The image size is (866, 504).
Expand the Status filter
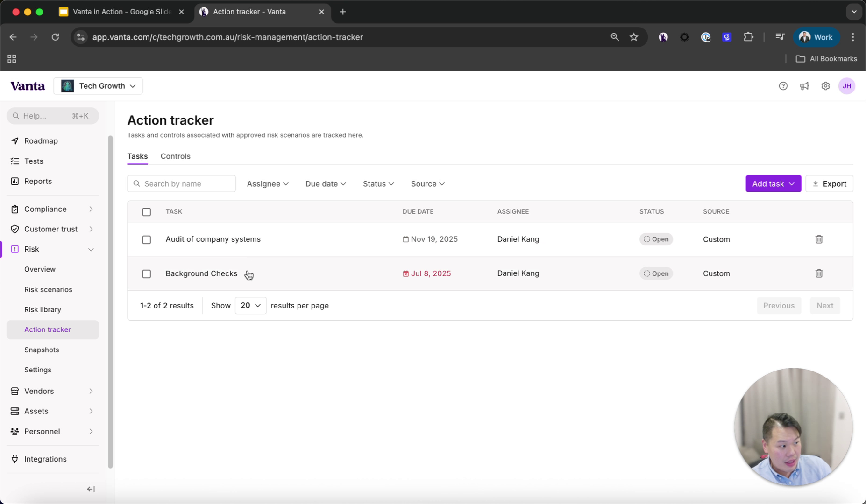click(x=378, y=183)
